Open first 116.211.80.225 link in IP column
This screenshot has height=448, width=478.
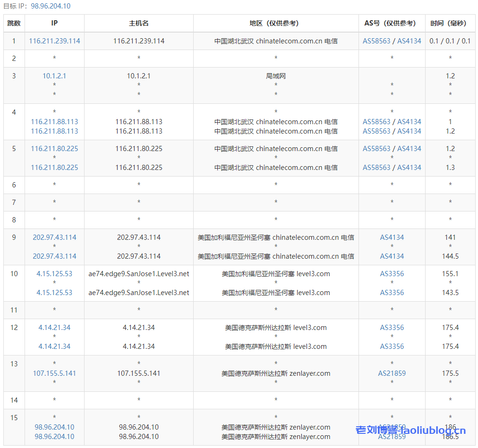click(x=54, y=149)
